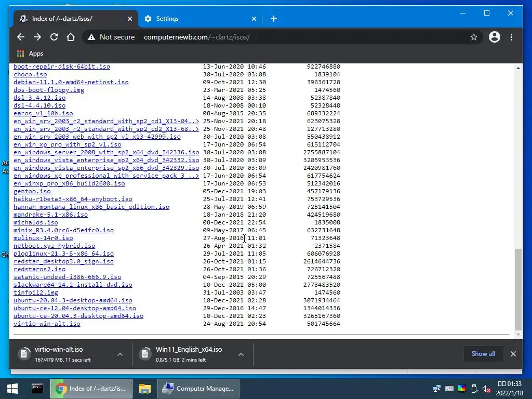Download mulinux-14r0.iso
The width and height of the screenshot is (532, 399).
[43, 238]
